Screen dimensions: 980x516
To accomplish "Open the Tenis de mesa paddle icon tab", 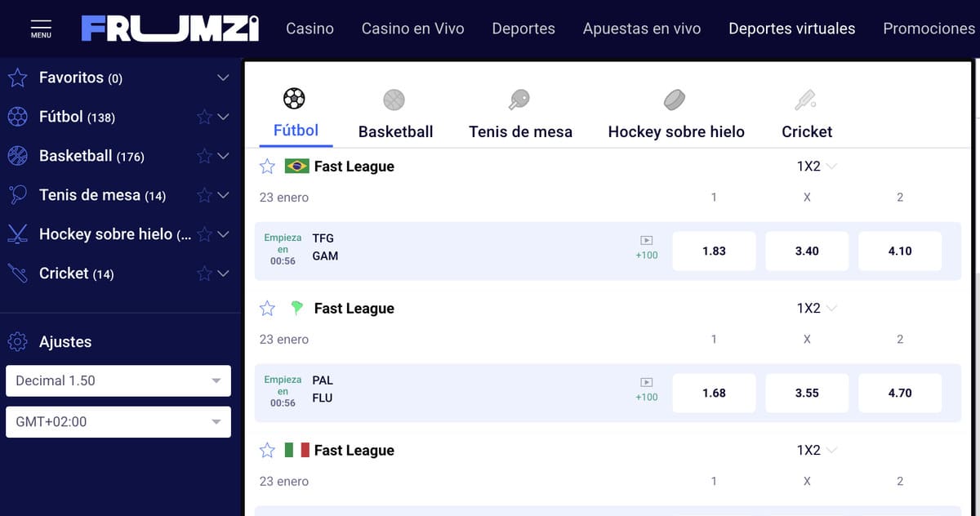I will point(520,98).
